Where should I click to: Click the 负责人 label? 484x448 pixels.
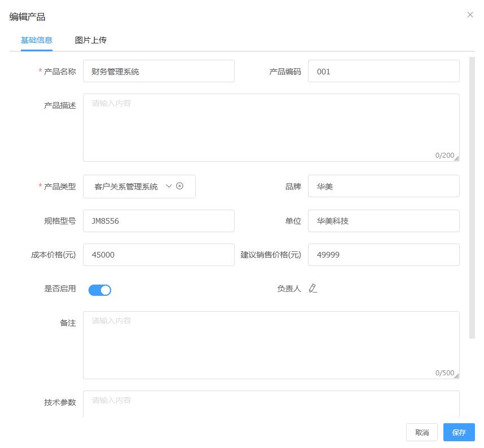(x=289, y=289)
